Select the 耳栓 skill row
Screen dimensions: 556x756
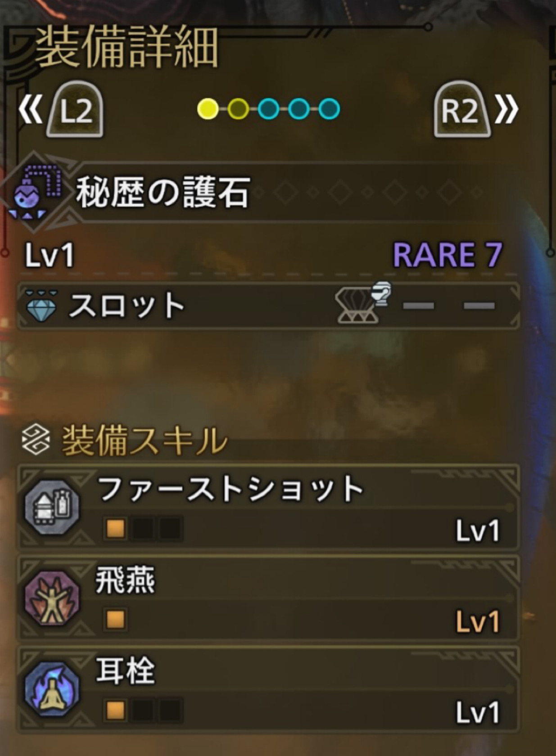268,689
